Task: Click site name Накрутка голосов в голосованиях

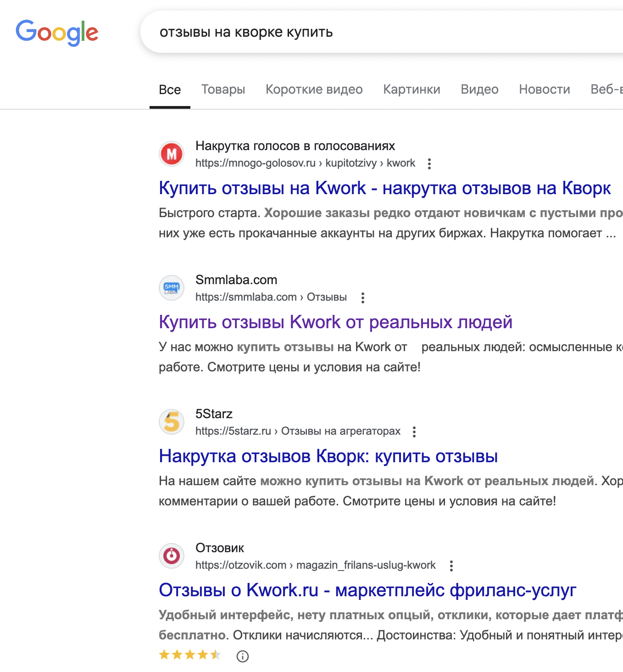Action: point(295,146)
